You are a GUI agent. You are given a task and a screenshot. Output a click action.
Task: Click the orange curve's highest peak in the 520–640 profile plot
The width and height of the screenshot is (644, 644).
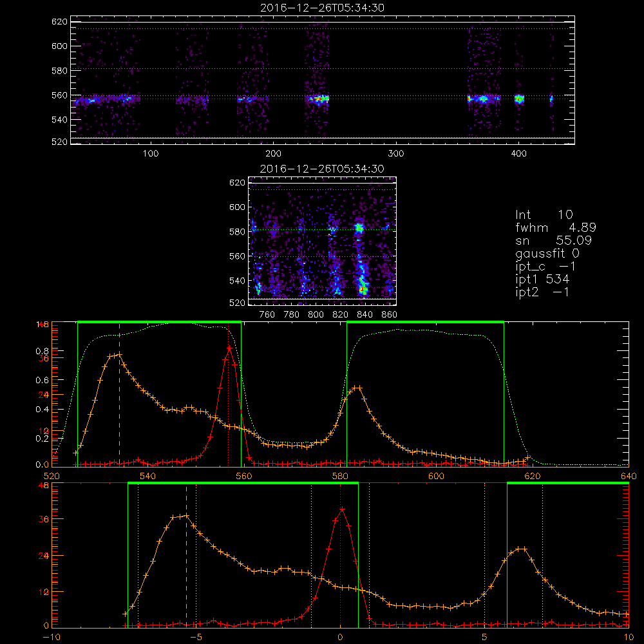pos(120,354)
